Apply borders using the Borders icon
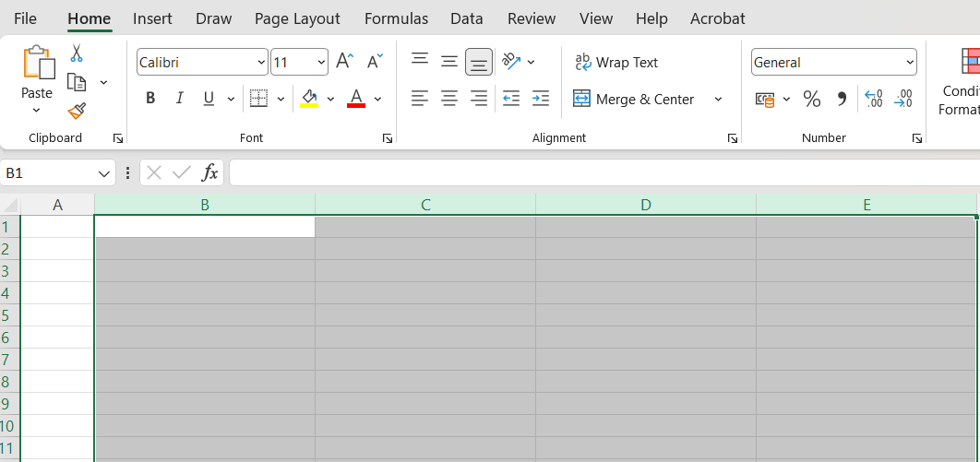The height and width of the screenshot is (462, 980). [x=258, y=98]
